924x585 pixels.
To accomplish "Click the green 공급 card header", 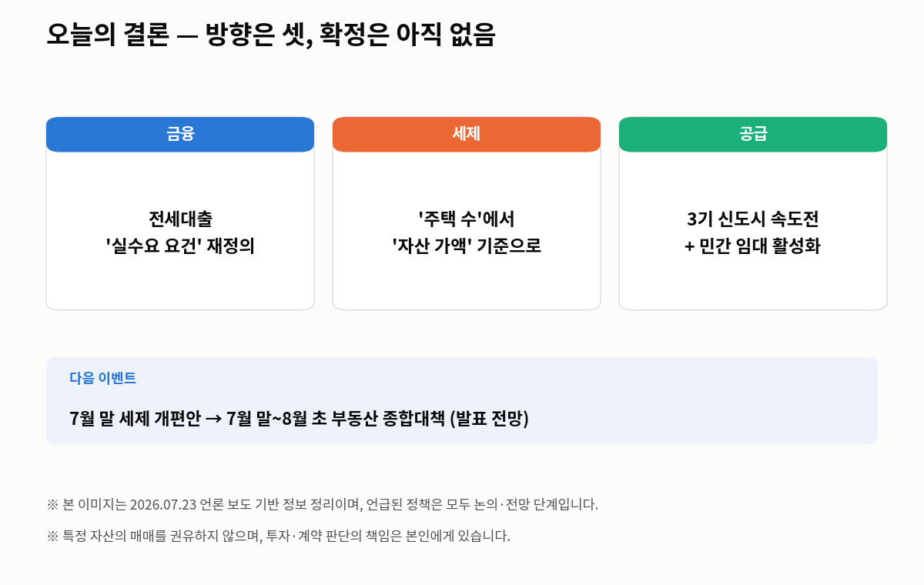I will pyautogui.click(x=753, y=135).
